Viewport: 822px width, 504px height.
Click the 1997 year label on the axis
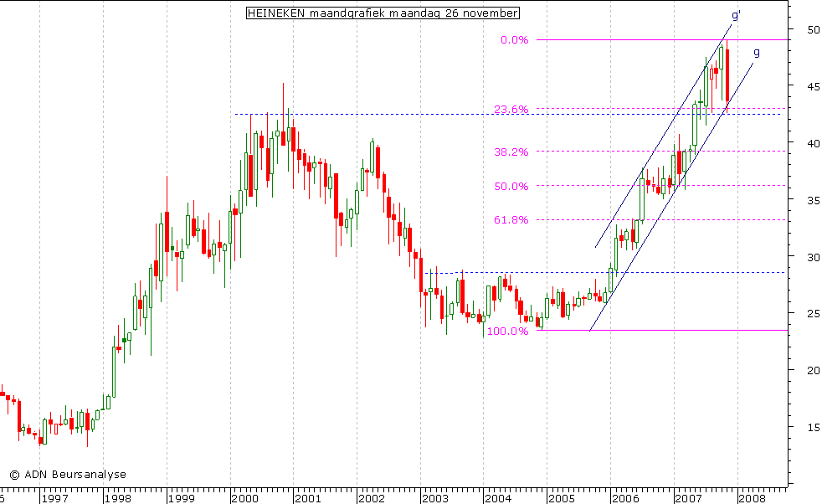pos(55,498)
